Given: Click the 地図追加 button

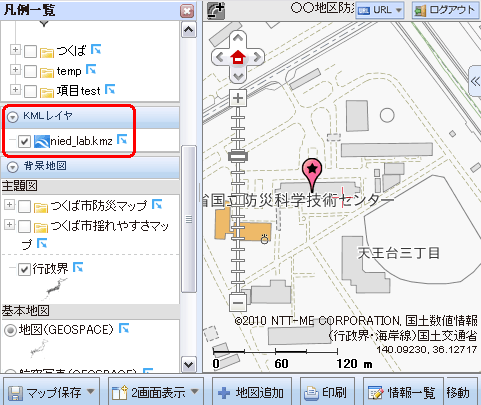Looking at the screenshot, I should point(252,392).
